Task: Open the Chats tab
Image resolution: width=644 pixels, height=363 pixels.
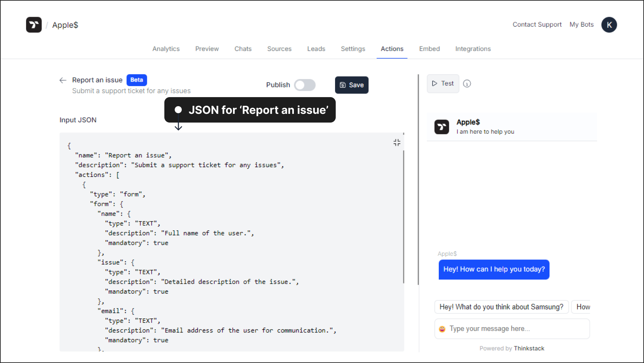Action: point(243,49)
